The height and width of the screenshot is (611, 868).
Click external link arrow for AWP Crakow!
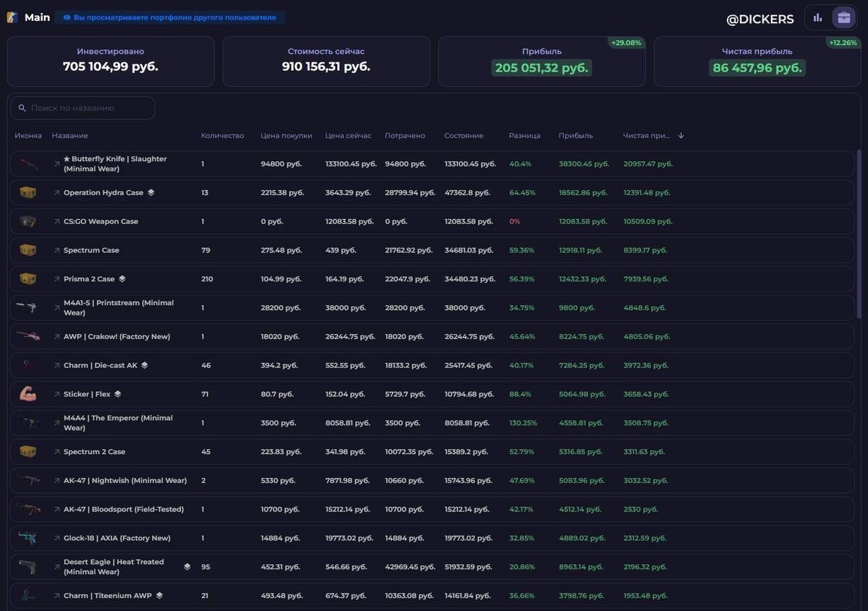(57, 337)
